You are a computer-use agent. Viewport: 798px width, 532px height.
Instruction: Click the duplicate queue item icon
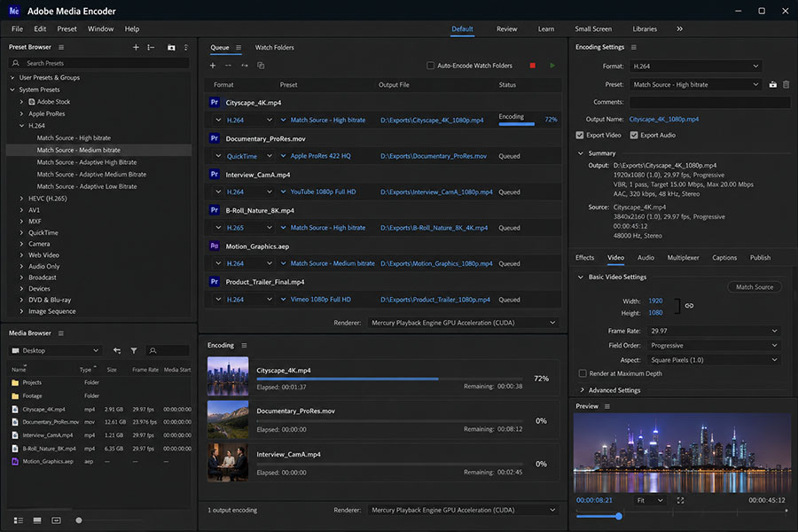point(261,65)
